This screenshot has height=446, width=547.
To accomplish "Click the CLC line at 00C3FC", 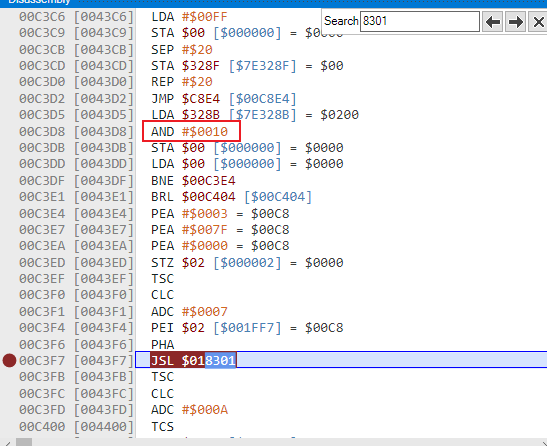I will click(163, 393).
